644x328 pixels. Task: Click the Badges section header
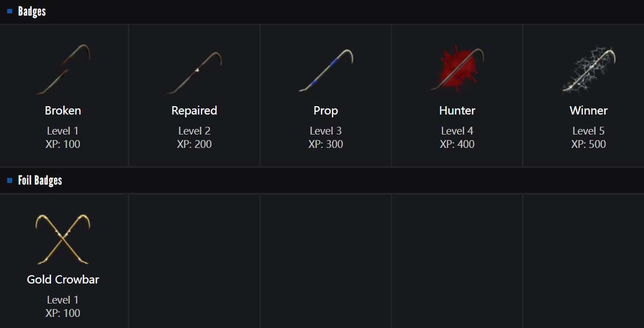(x=32, y=12)
